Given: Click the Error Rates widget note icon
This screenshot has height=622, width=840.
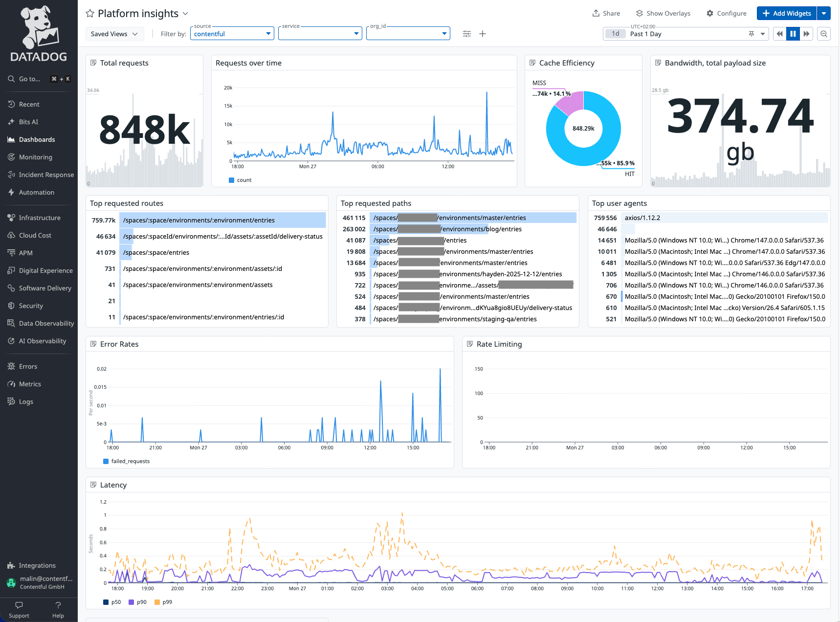Looking at the screenshot, I should click(x=93, y=344).
